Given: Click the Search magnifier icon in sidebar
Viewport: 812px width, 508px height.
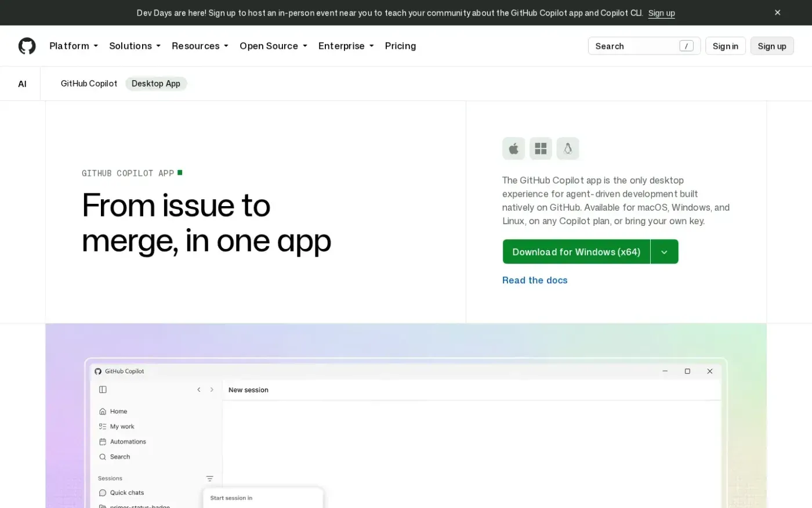Looking at the screenshot, I should (103, 457).
